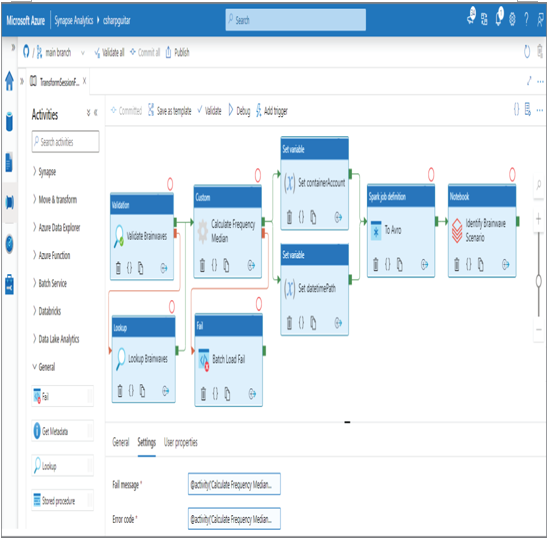Viewport: 549px width, 539px height.
Task: Click the Error code input field
Action: [234, 518]
